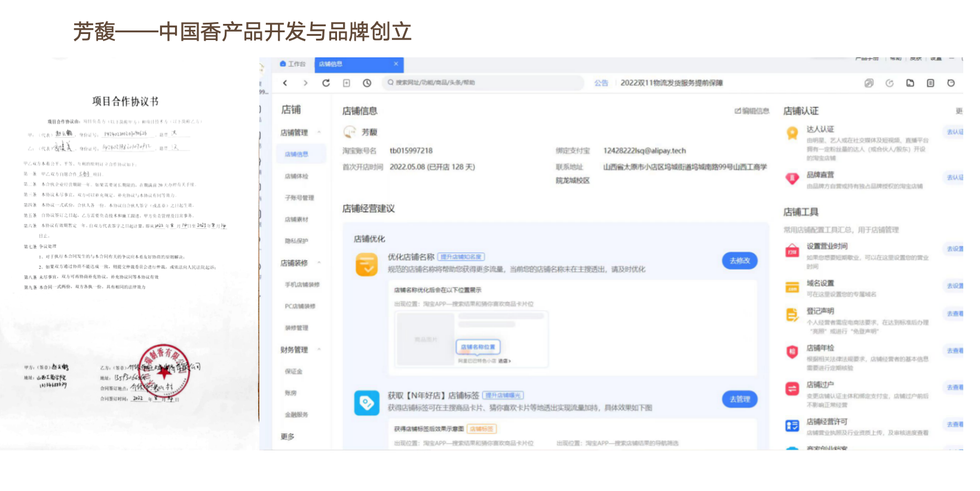
Task: Open 保证金 in the sidebar
Action: coord(294,372)
